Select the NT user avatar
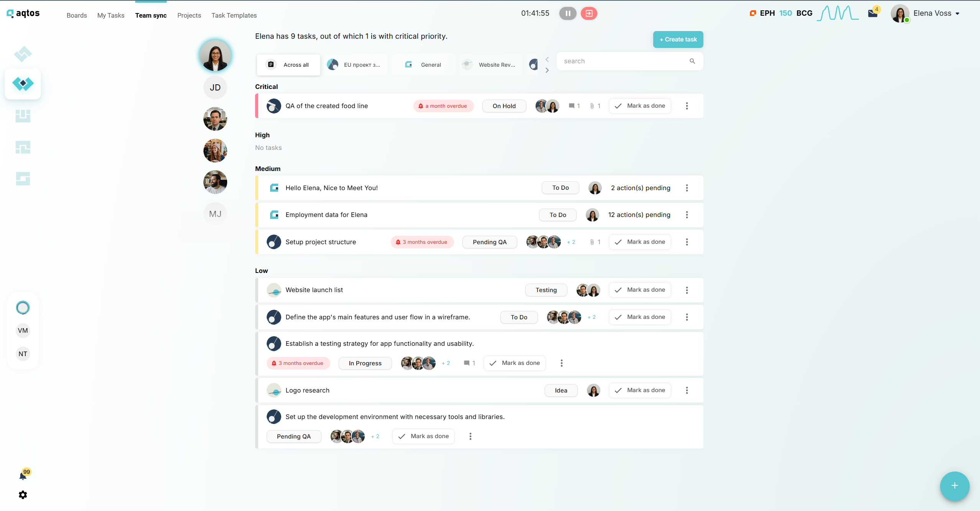This screenshot has width=980, height=511. click(x=23, y=354)
